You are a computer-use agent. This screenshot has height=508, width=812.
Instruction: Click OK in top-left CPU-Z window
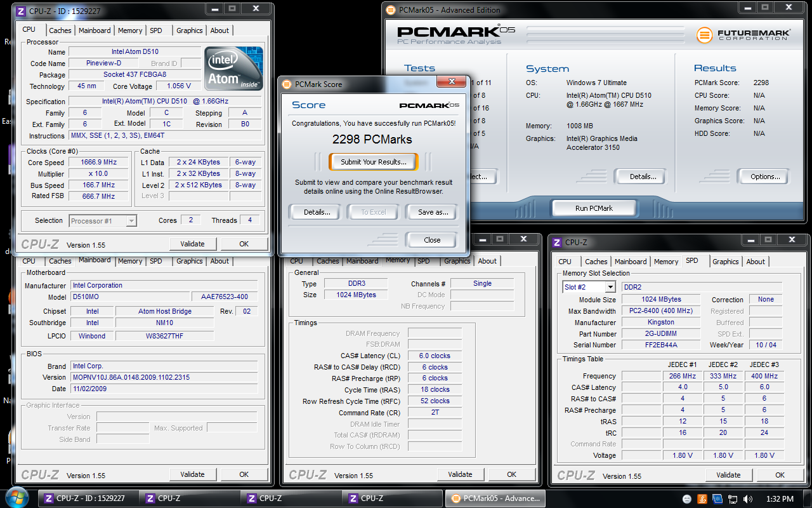click(244, 244)
